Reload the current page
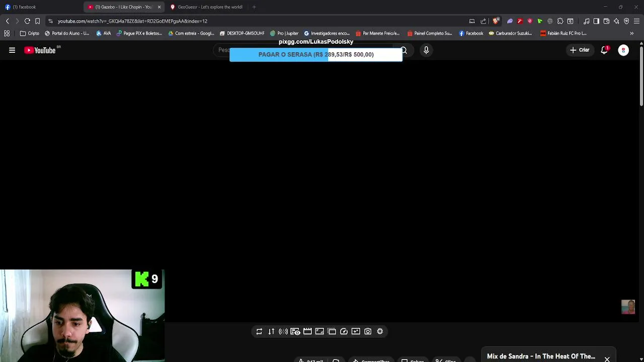Screen dimensions: 644x362 pos(27,21)
